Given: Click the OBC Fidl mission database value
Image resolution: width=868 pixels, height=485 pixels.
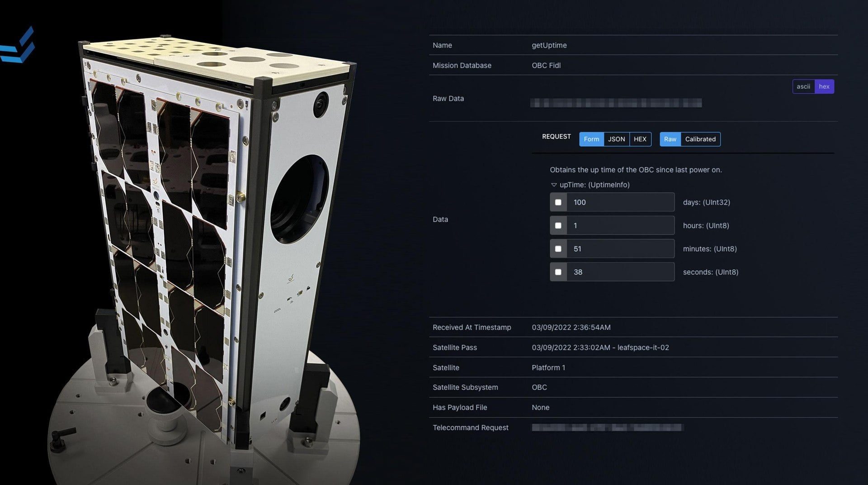Looking at the screenshot, I should pyautogui.click(x=546, y=65).
